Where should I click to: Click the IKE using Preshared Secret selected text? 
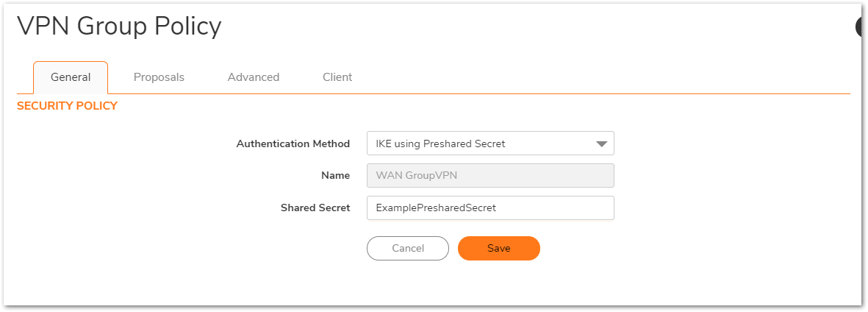point(440,144)
